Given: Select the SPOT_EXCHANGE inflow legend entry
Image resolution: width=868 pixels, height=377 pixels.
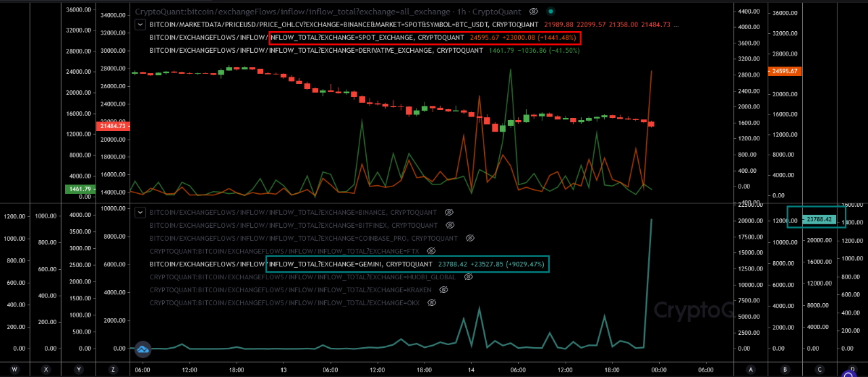Looking at the screenshot, I should click(x=307, y=37).
